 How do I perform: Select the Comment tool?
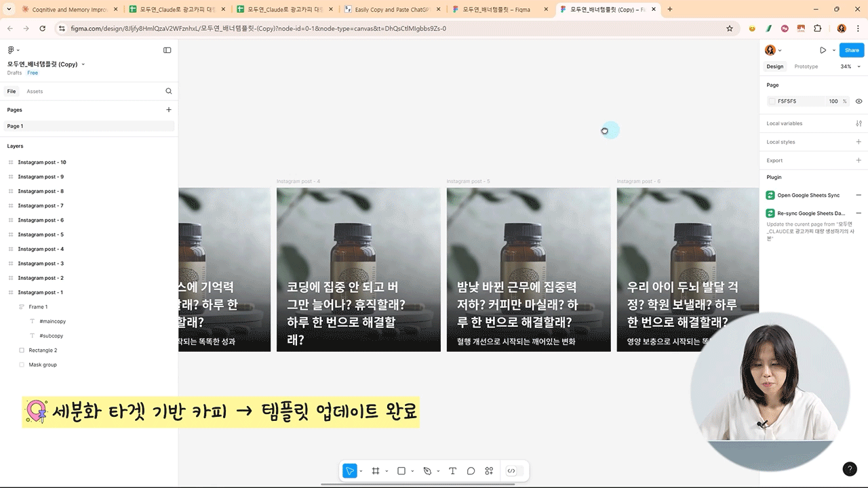tap(471, 471)
